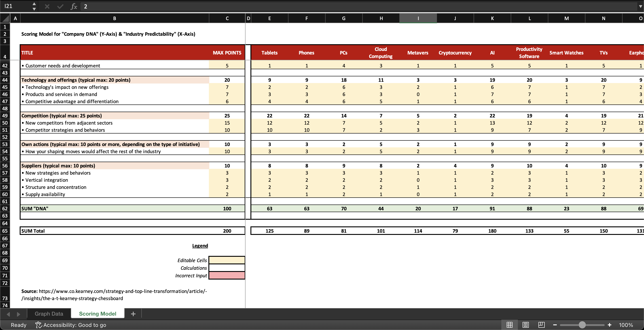The height and width of the screenshot is (330, 644).
Task: Click the SUM "DNA" label cell
Action: 114,209
